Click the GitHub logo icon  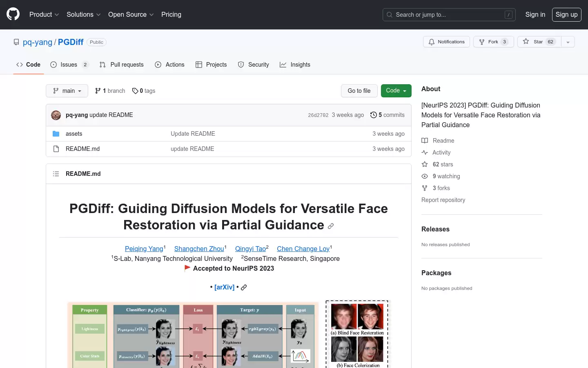click(13, 14)
